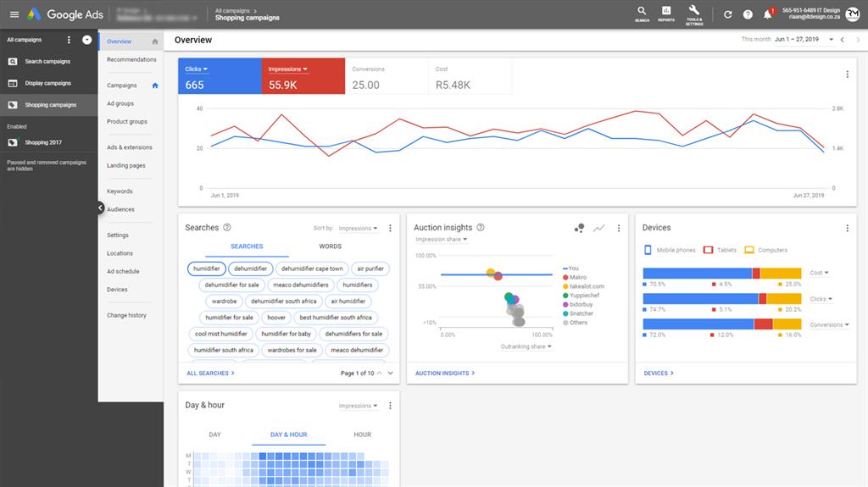Open the Outranking share axis dropdown
Viewport: 868px width, 487px height.
(x=526, y=346)
